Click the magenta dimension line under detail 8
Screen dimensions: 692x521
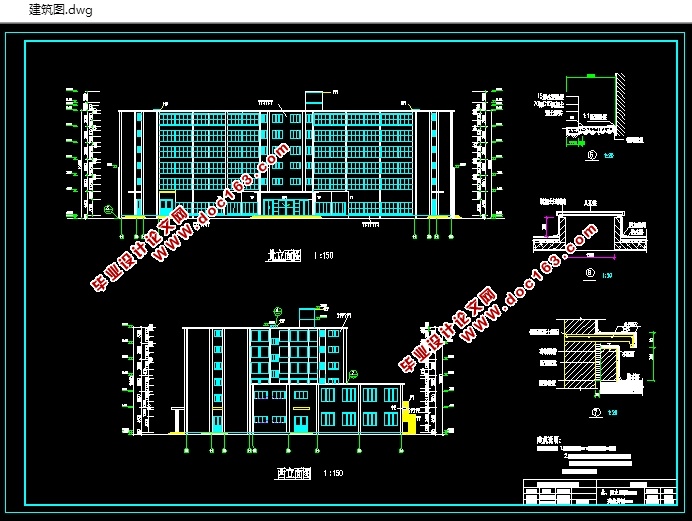click(590, 255)
